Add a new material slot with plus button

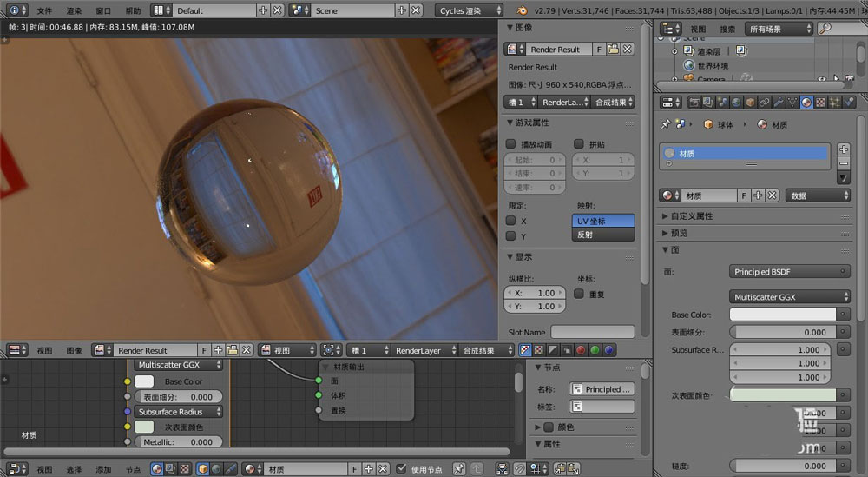pyautogui.click(x=843, y=149)
